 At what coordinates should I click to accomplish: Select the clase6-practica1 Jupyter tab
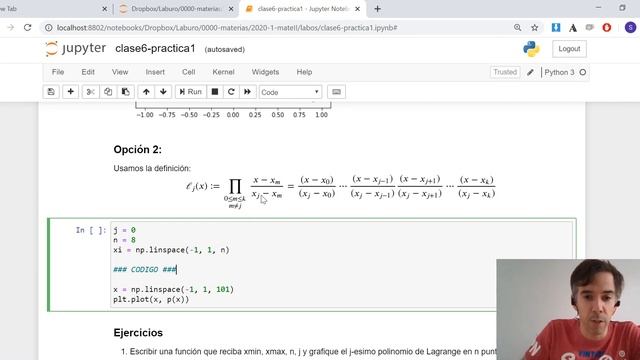coord(302,9)
